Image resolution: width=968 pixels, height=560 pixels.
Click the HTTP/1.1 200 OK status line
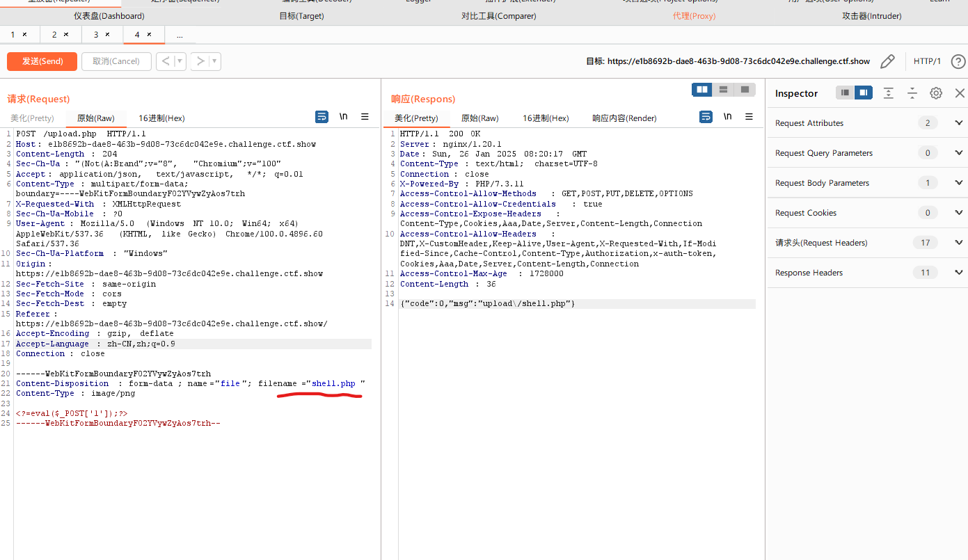440,134
